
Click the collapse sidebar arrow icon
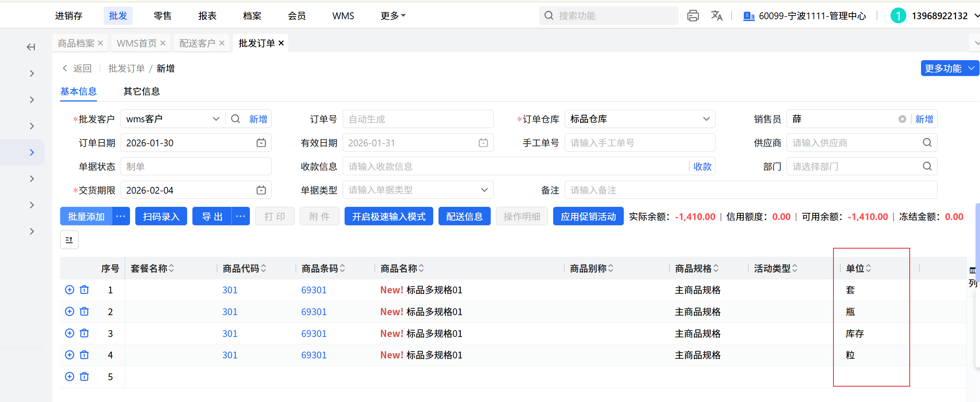31,47
